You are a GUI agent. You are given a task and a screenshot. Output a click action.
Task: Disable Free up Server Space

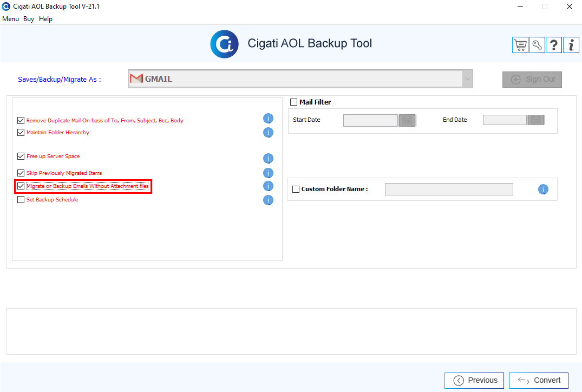[x=21, y=156]
